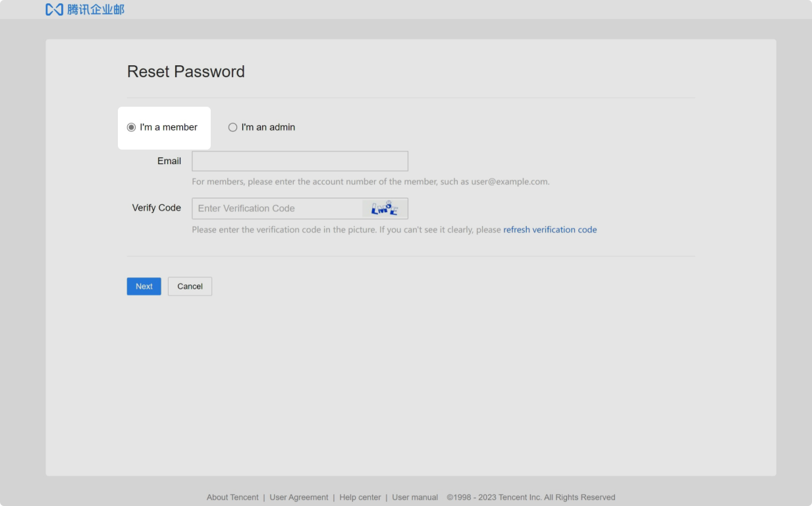Click the captcha thumbnail to view it again
Image resolution: width=812 pixels, height=506 pixels.
(x=385, y=208)
